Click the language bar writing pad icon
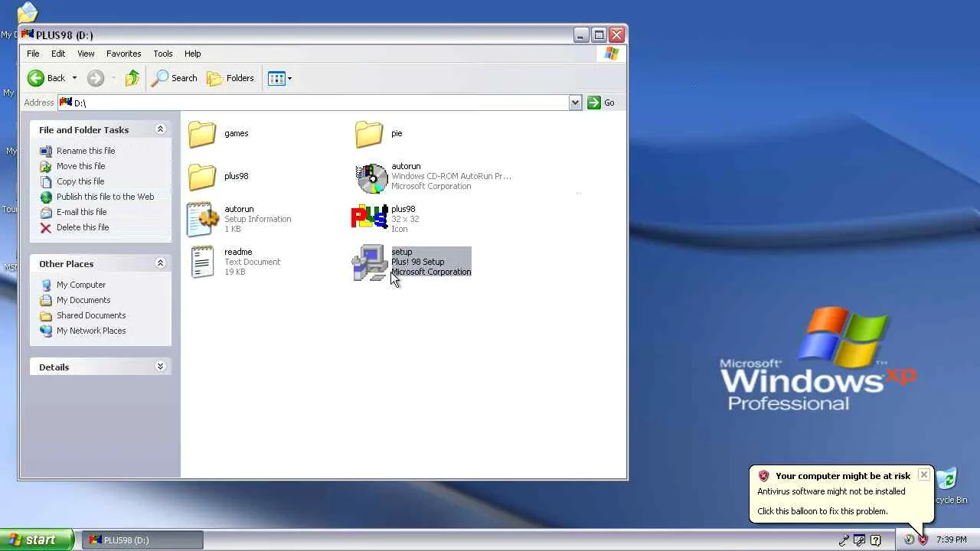The height and width of the screenshot is (551, 980). [x=860, y=540]
